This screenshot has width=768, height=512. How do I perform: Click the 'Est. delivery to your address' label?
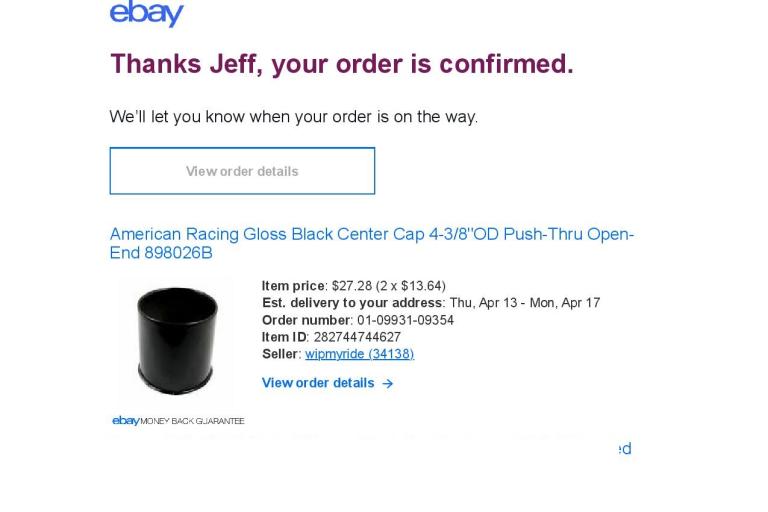coord(352,303)
